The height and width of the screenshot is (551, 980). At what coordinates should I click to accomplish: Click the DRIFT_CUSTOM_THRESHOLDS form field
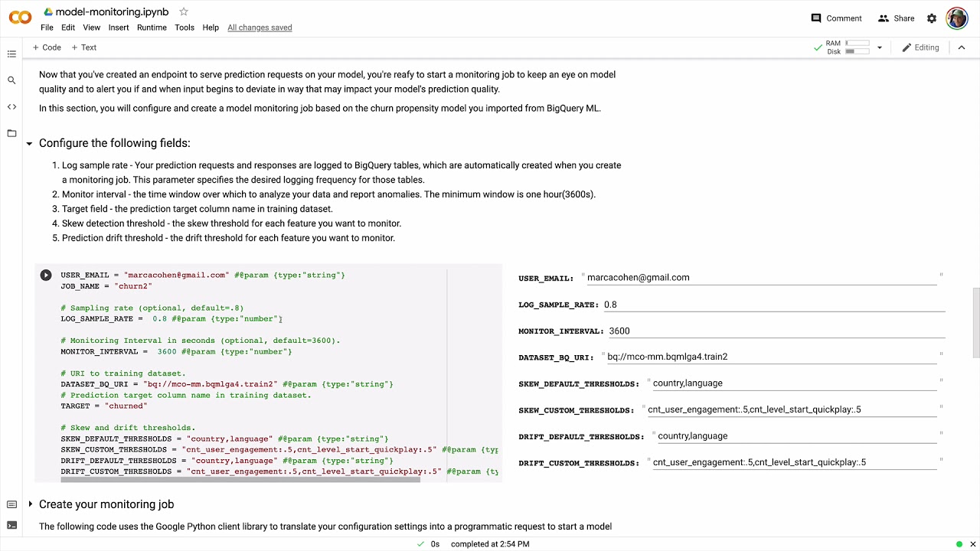point(795,462)
